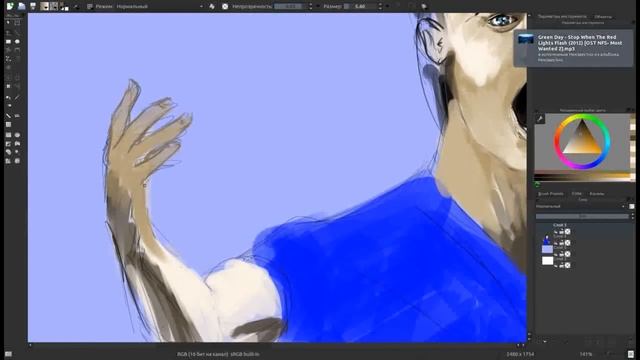Switch to the Слои layers tab

[x=576, y=193]
